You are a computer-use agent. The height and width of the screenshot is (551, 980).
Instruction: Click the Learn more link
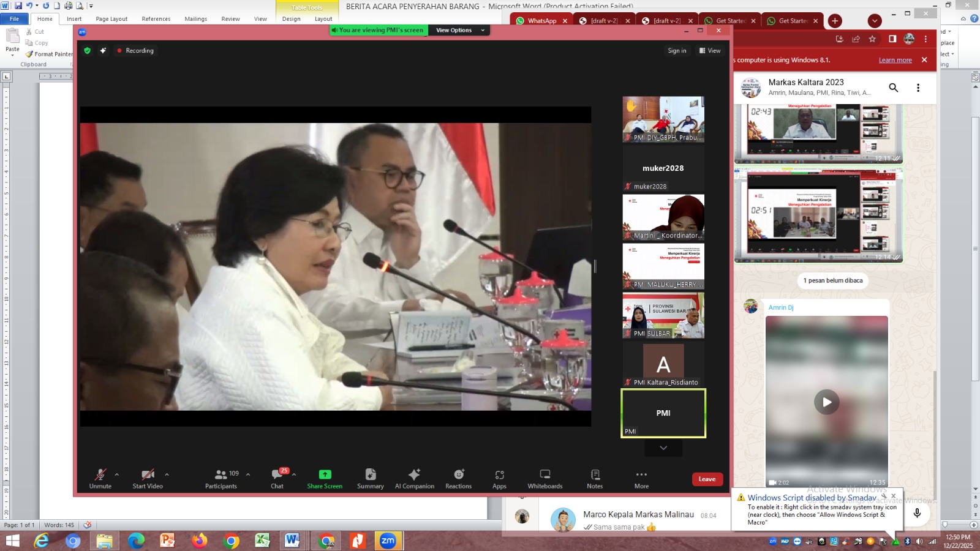coord(895,60)
